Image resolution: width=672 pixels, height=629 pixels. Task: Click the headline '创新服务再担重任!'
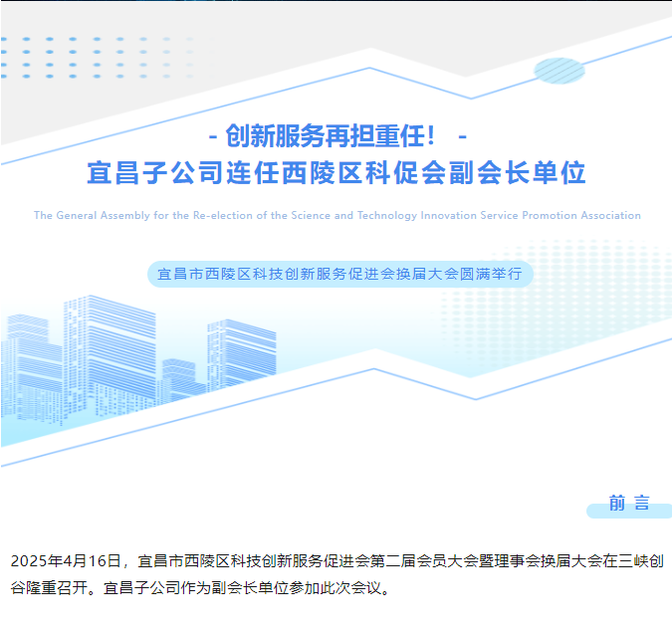pos(330,136)
